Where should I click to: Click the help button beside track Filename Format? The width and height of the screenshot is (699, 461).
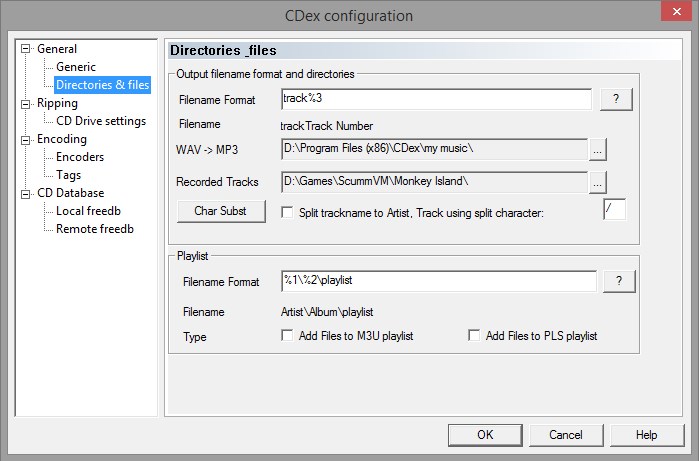click(616, 99)
